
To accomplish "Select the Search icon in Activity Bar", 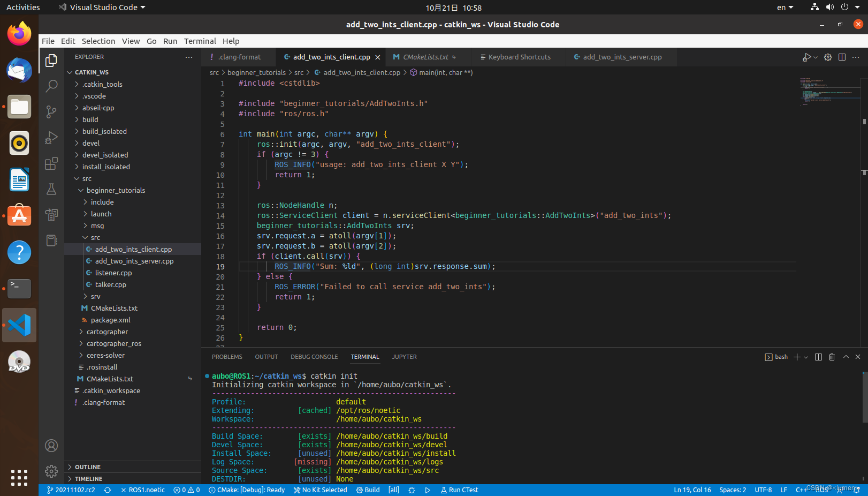I will point(51,86).
